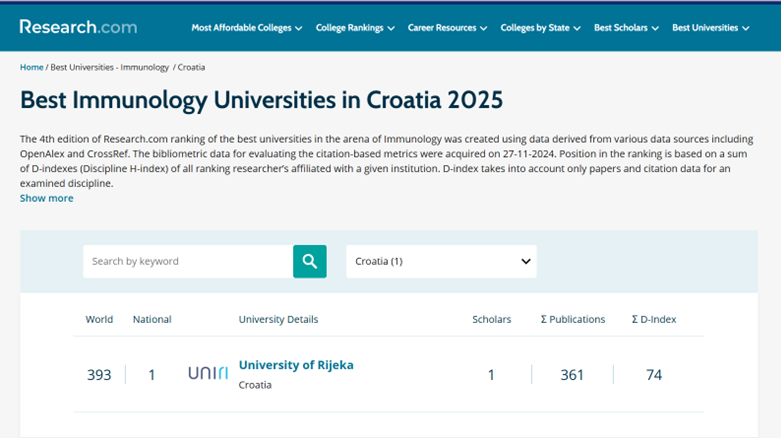Open Most Affordable Colleges menu

[x=247, y=28]
